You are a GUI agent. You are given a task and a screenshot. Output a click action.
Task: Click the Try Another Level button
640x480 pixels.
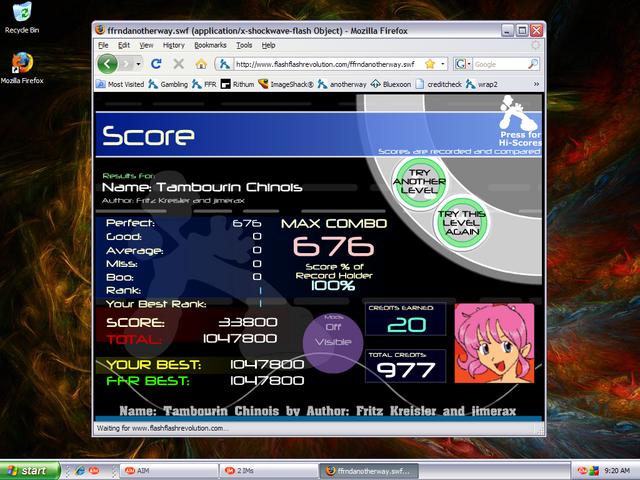(419, 182)
